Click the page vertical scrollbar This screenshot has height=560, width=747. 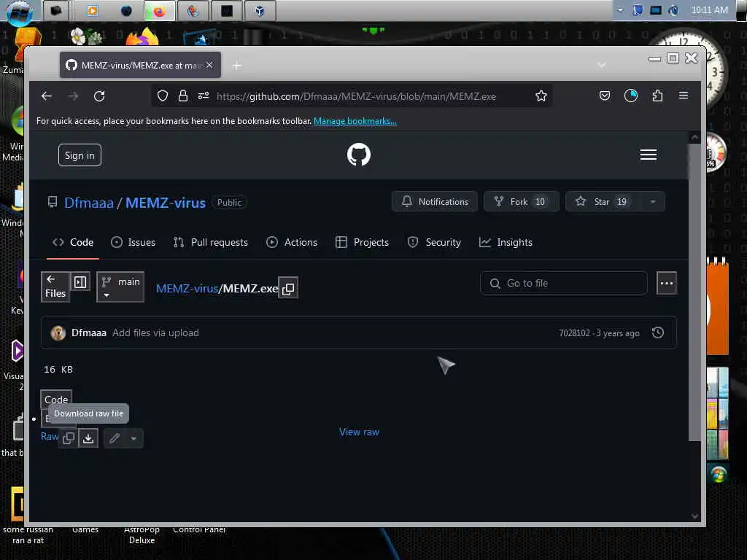click(694, 292)
